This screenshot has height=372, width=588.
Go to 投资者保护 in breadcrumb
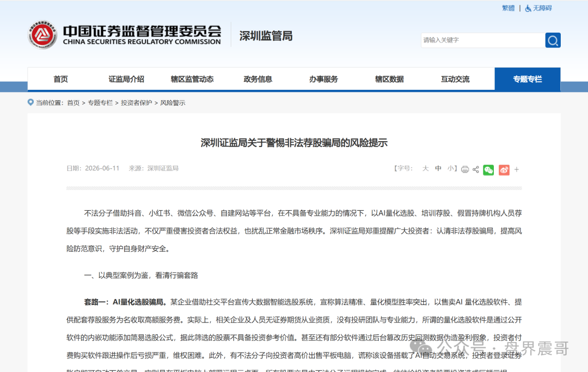point(137,103)
